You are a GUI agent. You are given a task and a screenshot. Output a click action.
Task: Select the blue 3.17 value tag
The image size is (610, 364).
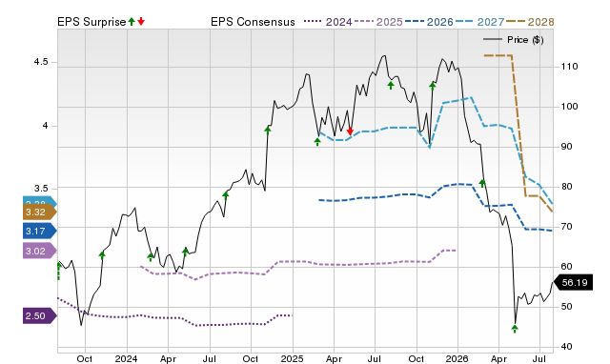point(39,231)
